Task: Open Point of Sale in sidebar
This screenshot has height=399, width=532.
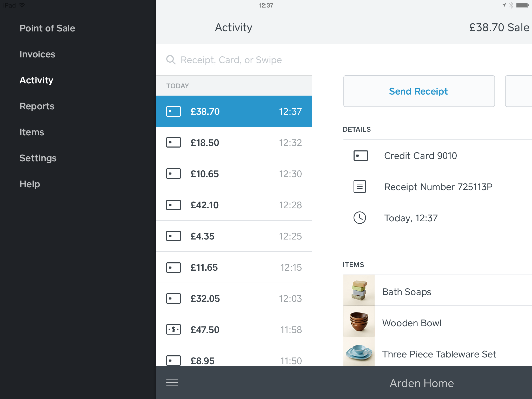Action: tap(47, 28)
